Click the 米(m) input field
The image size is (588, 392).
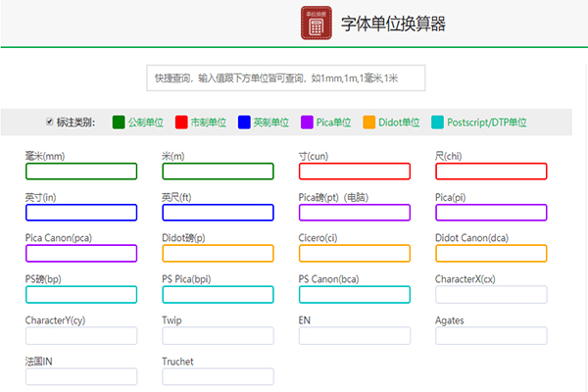point(218,171)
